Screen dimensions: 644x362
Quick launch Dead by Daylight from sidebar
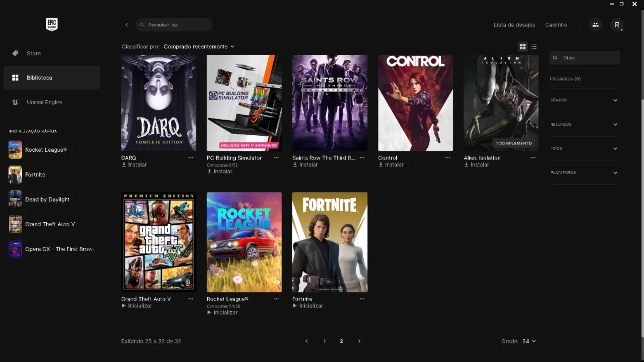52,199
